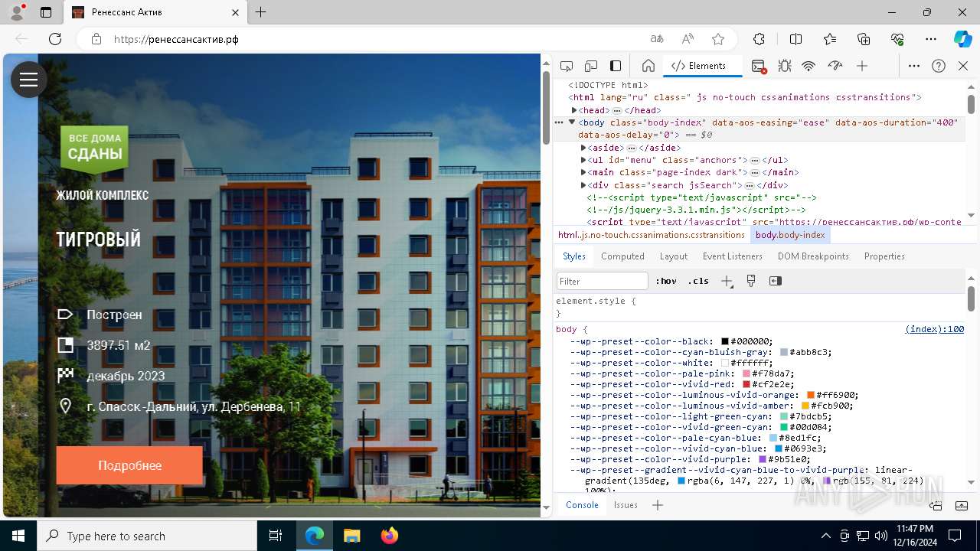The height and width of the screenshot is (551, 980).
Task: Switch to Issues drawer tab
Action: [x=626, y=505]
